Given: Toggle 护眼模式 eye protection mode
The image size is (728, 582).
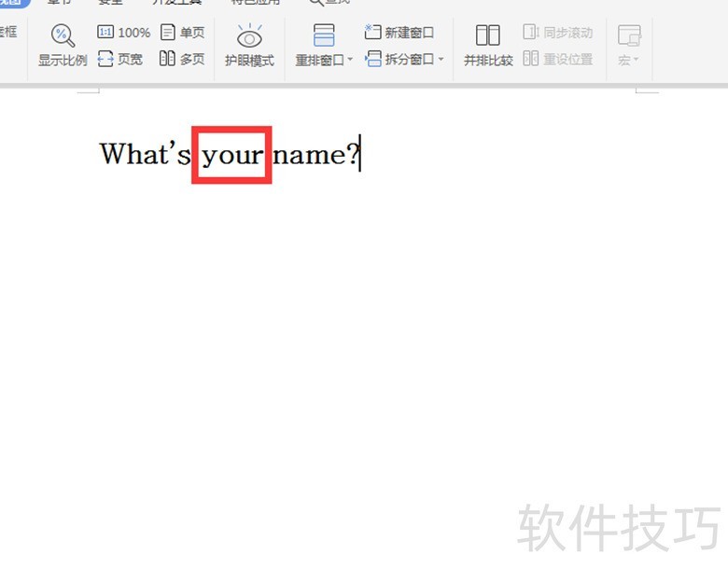Looking at the screenshot, I should point(249,45).
